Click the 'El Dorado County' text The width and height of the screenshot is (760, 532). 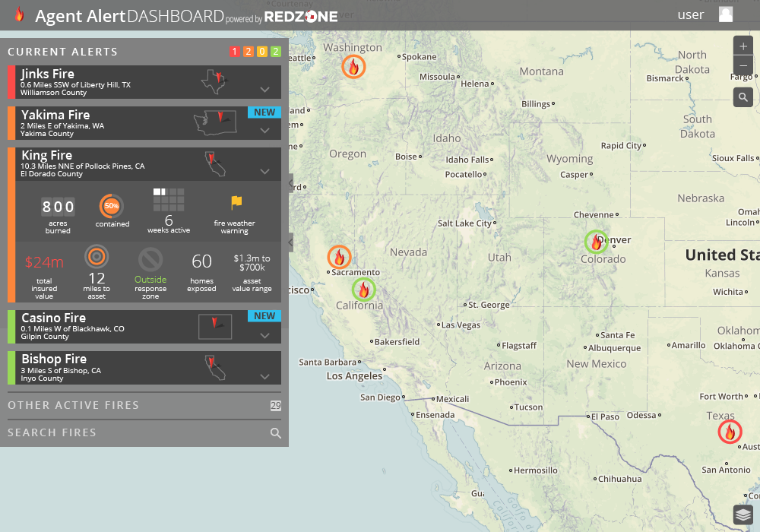[x=52, y=174]
